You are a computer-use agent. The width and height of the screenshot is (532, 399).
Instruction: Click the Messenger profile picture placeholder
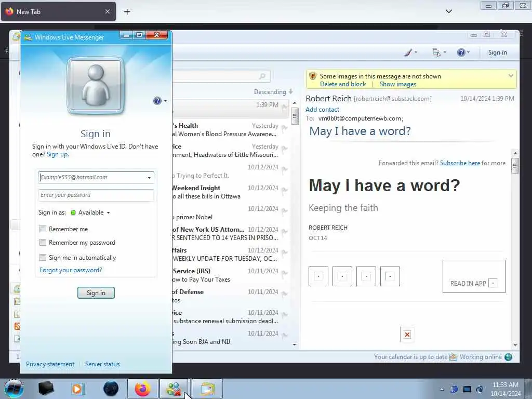click(96, 86)
